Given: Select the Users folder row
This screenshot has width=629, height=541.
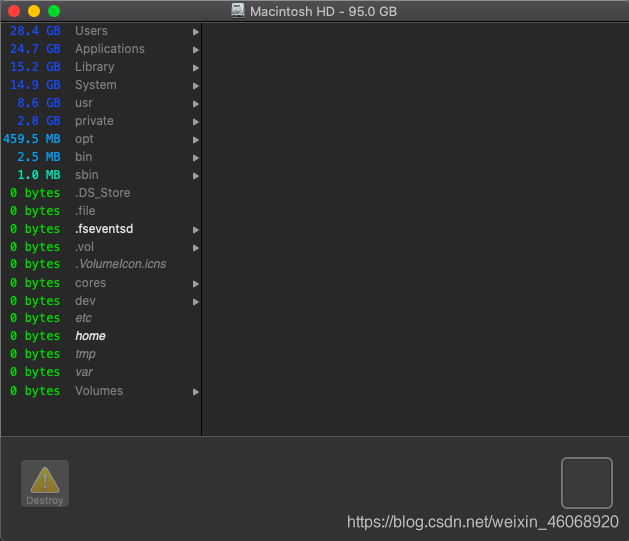Looking at the screenshot, I should pyautogui.click(x=101, y=31).
